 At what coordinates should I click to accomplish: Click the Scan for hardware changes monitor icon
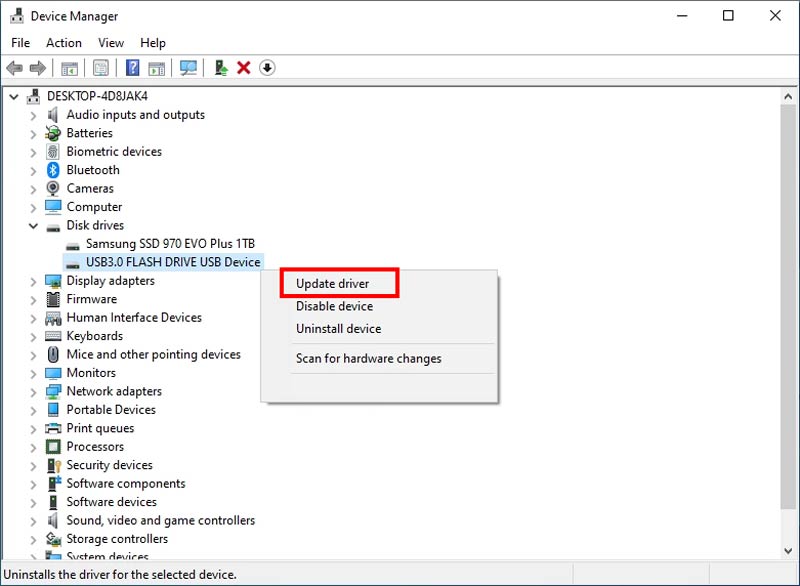pyautogui.click(x=187, y=68)
